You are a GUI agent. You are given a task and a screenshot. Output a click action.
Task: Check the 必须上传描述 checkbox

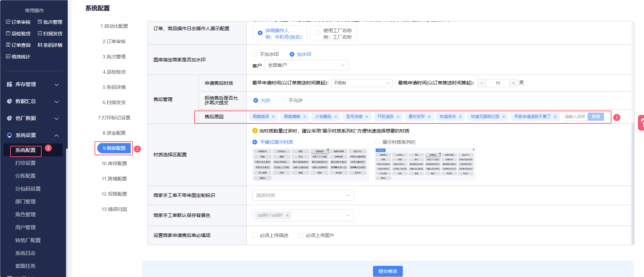click(255, 235)
